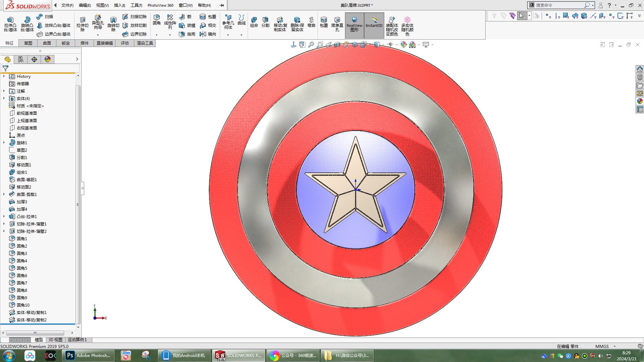Viewport: 644px width, 362px height.
Task: Click the 装配体随机改变颜色 tool
Action: 392,26
